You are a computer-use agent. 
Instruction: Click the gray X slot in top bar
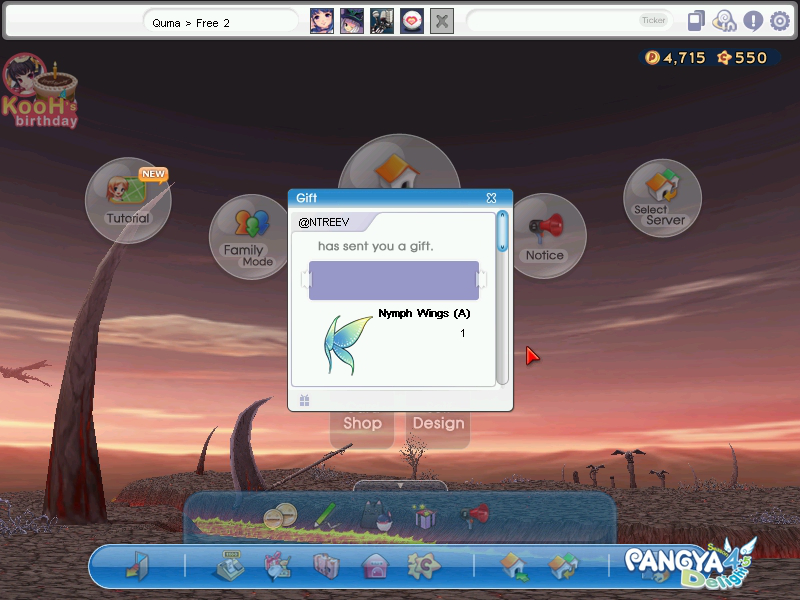click(442, 21)
